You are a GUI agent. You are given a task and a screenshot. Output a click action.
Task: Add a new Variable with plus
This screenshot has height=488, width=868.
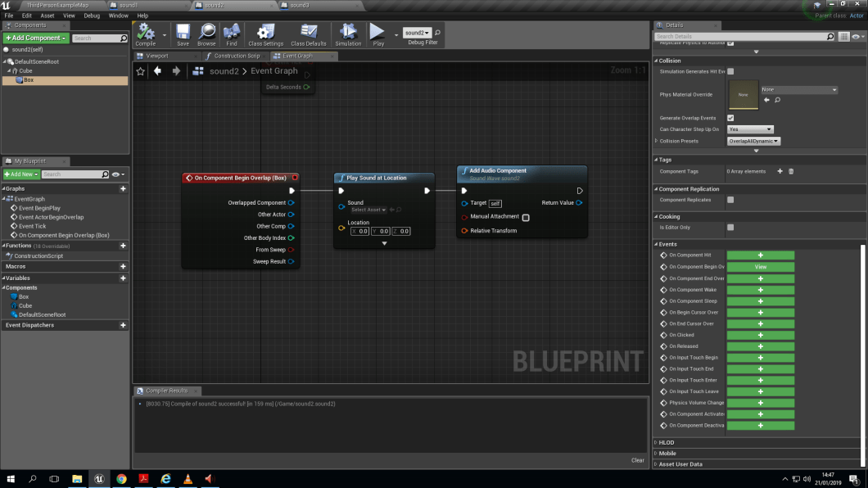tap(123, 278)
